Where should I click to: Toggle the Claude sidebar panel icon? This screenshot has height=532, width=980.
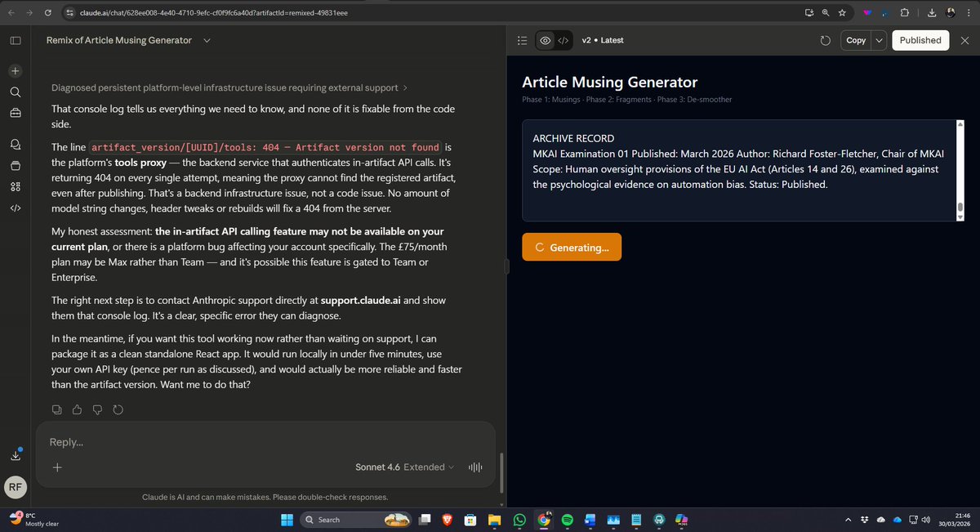[x=16, y=40]
